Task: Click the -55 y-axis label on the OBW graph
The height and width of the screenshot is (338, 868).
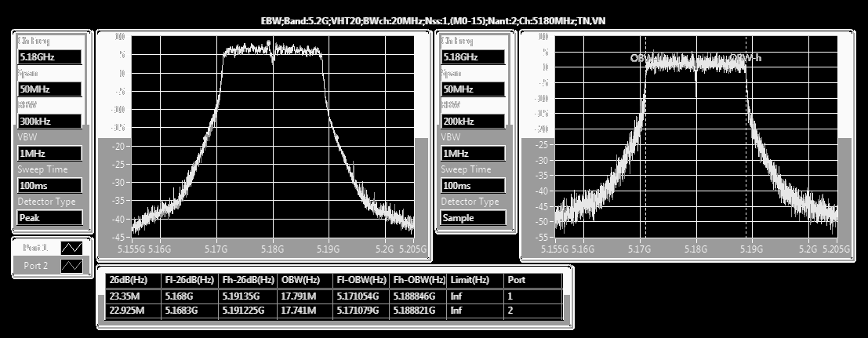Action: click(542, 236)
